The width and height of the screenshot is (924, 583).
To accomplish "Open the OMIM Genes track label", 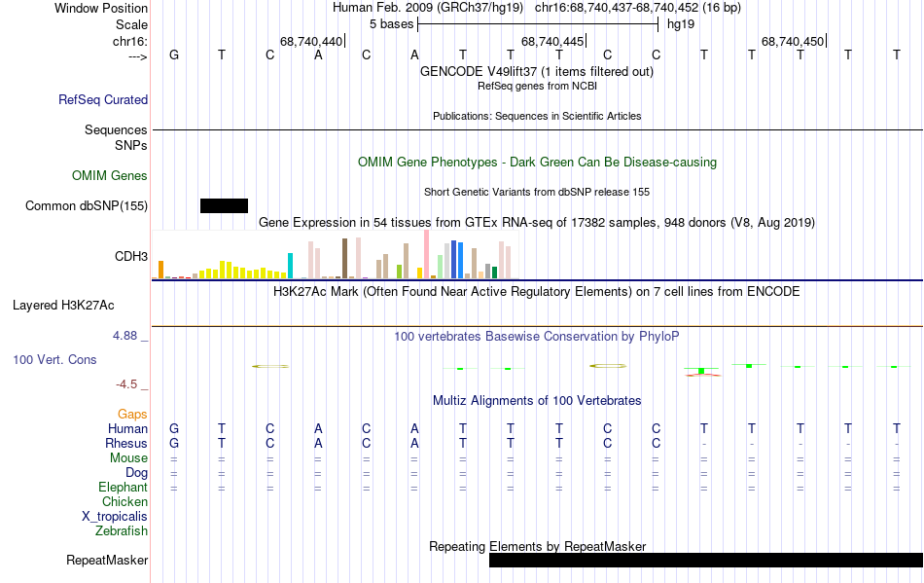I will (x=110, y=175).
